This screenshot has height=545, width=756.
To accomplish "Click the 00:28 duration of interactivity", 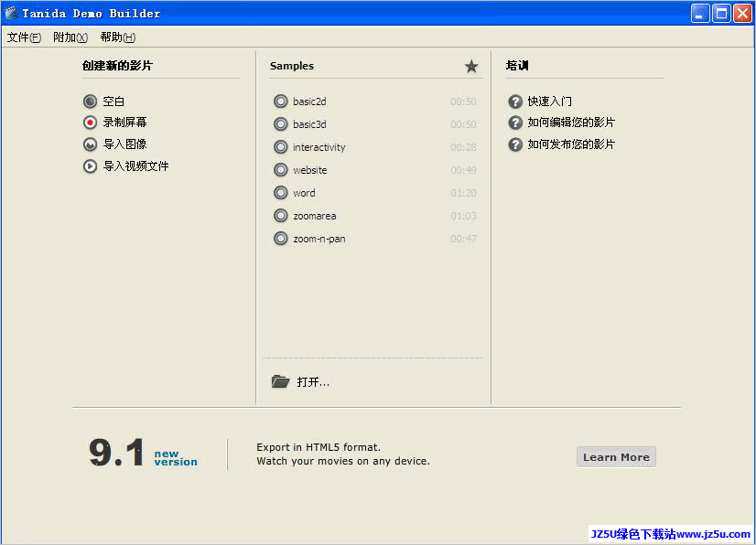I will (463, 147).
